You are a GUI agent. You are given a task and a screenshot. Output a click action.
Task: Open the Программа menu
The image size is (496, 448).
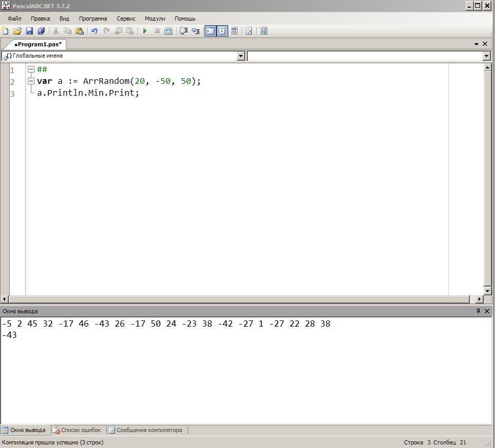(93, 19)
